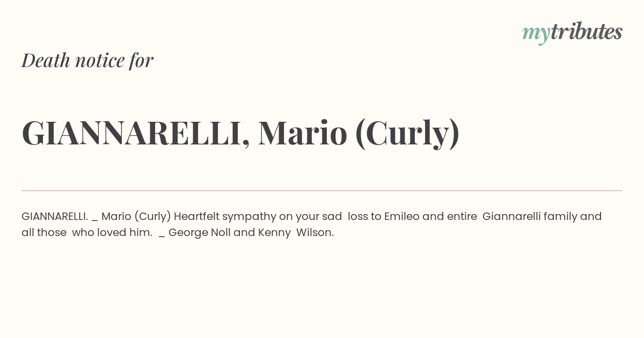Click the phrase "who loved him."
The width and height of the screenshot is (644, 338).
[x=112, y=233]
